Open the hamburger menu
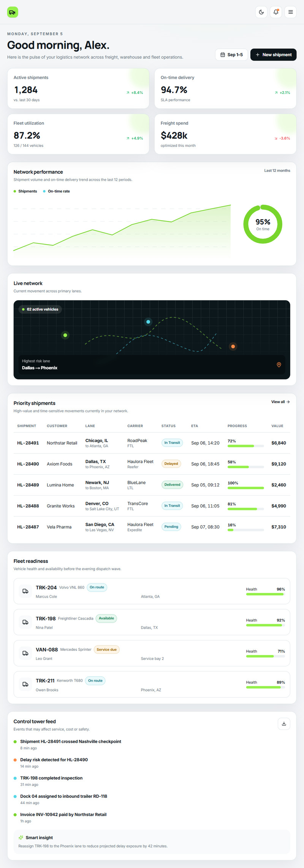Image resolution: width=304 pixels, height=868 pixels. click(291, 12)
